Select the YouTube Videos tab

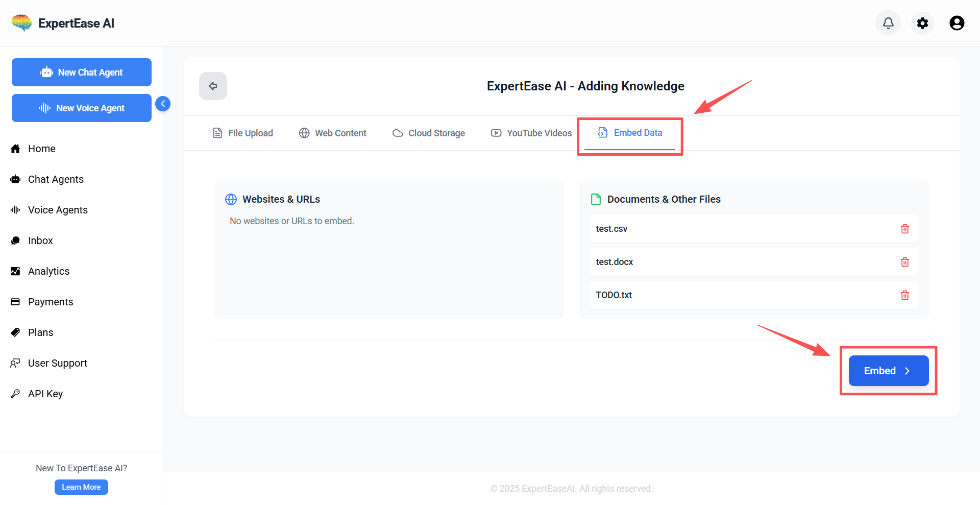(531, 133)
